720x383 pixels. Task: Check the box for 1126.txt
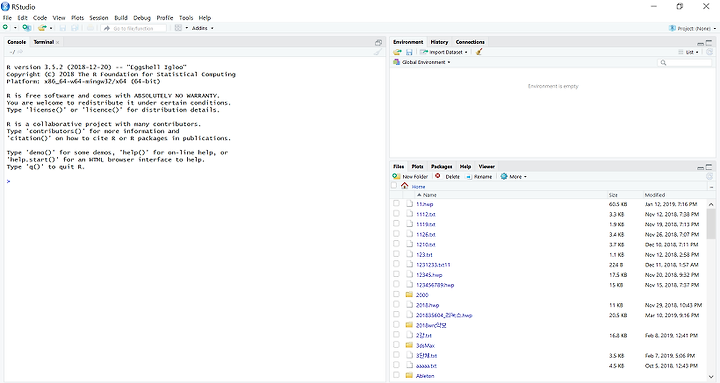[x=396, y=233]
